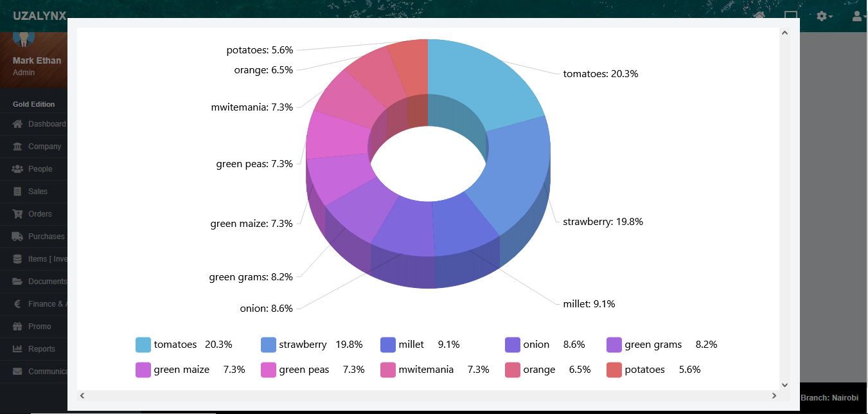868x414 pixels.
Task: Click the Purchases truck icon
Action: pos(17,237)
